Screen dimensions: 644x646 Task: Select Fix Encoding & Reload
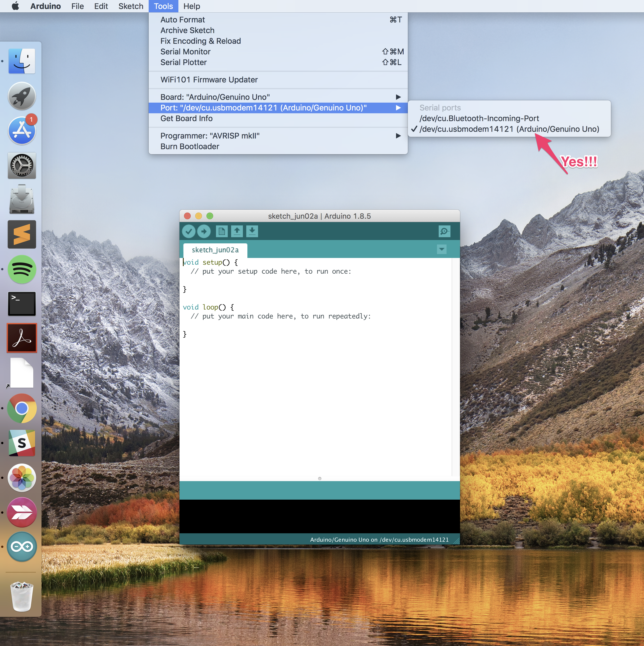pyautogui.click(x=278, y=41)
